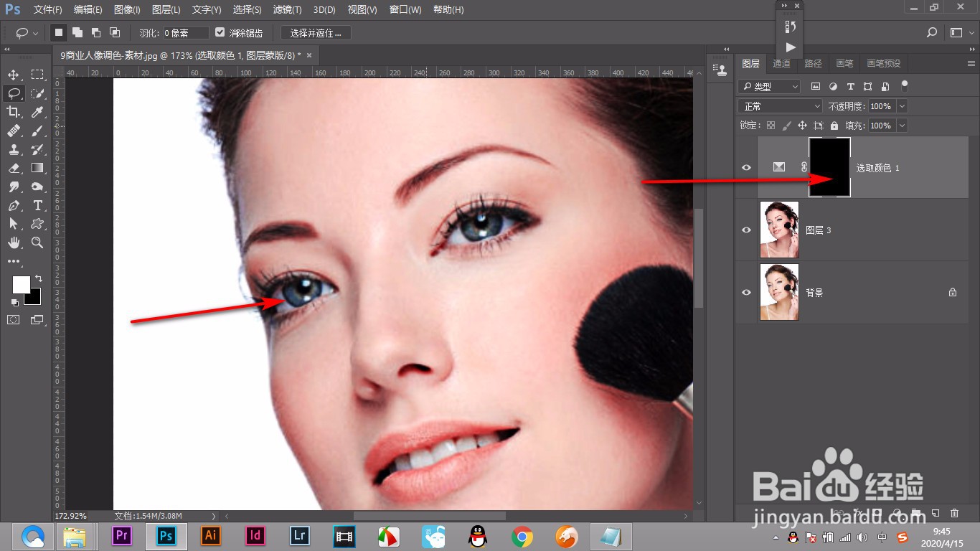Screen dimensions: 980x551
Task: Toggle lock transparent pixels
Action: click(x=771, y=125)
